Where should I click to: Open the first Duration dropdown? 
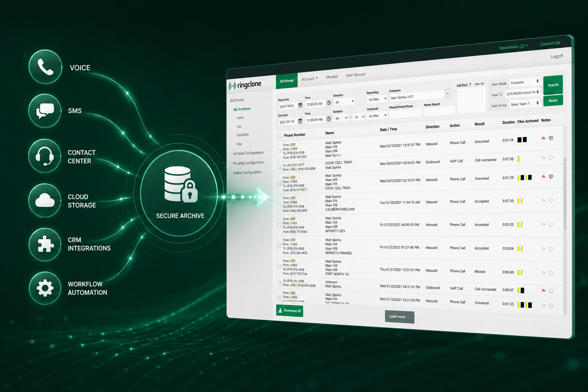tap(341, 118)
